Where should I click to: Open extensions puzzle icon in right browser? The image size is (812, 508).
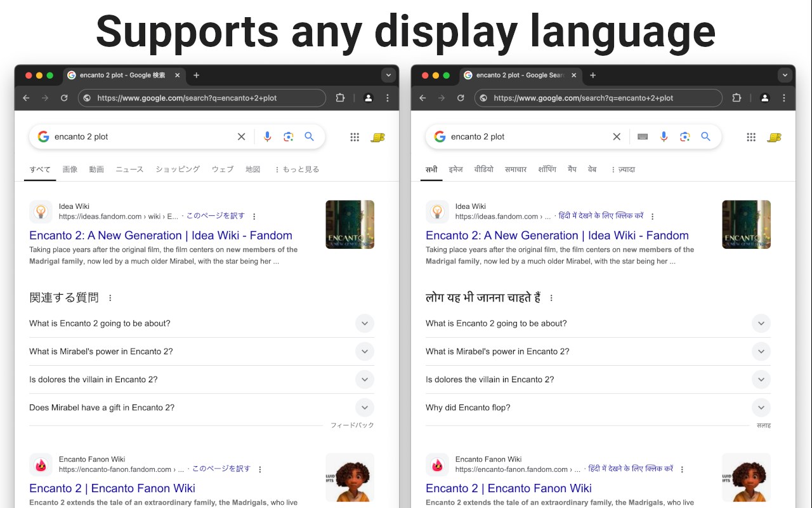[x=737, y=98]
